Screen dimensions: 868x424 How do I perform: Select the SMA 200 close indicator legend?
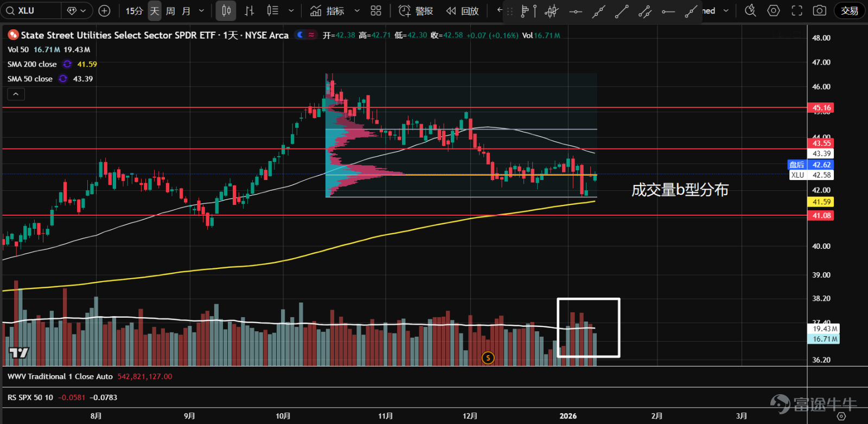(x=32, y=64)
